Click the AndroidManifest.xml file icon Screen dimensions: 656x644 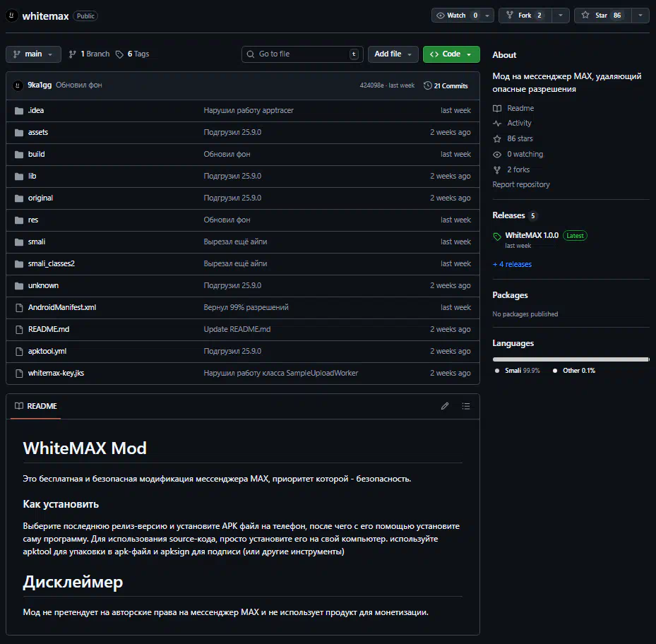(x=19, y=308)
